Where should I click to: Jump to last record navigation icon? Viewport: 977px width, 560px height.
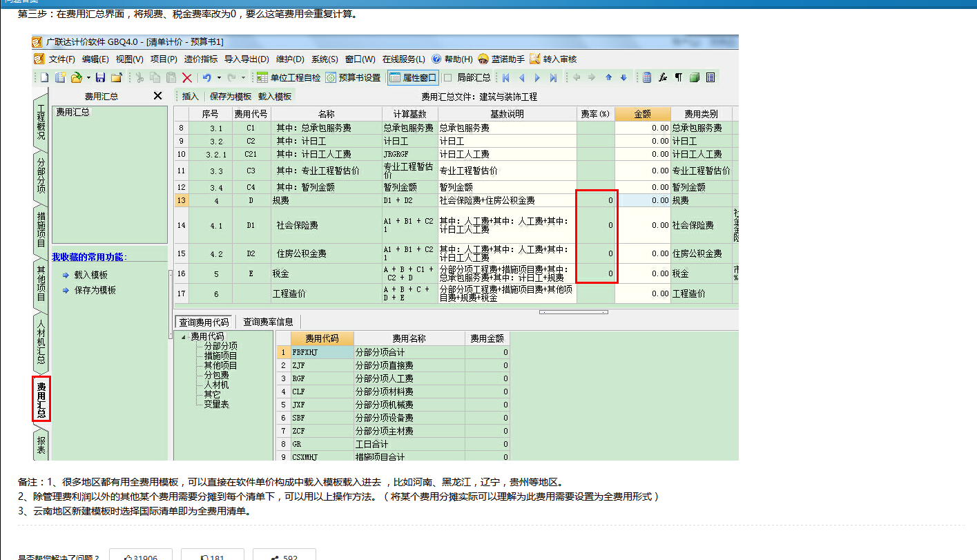pos(553,77)
